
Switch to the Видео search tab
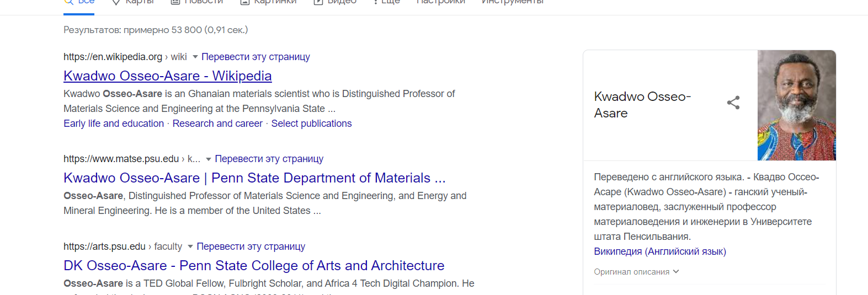[335, 2]
